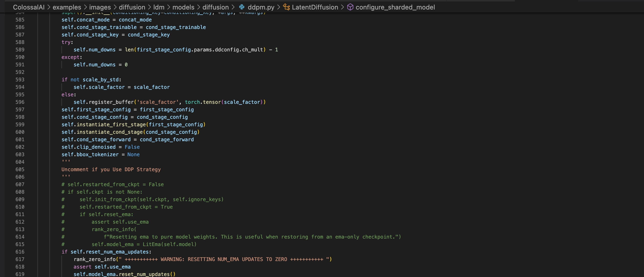The height and width of the screenshot is (277, 644).
Task: Open the examples breadcrumb dropdown
Action: pyautogui.click(x=67, y=7)
